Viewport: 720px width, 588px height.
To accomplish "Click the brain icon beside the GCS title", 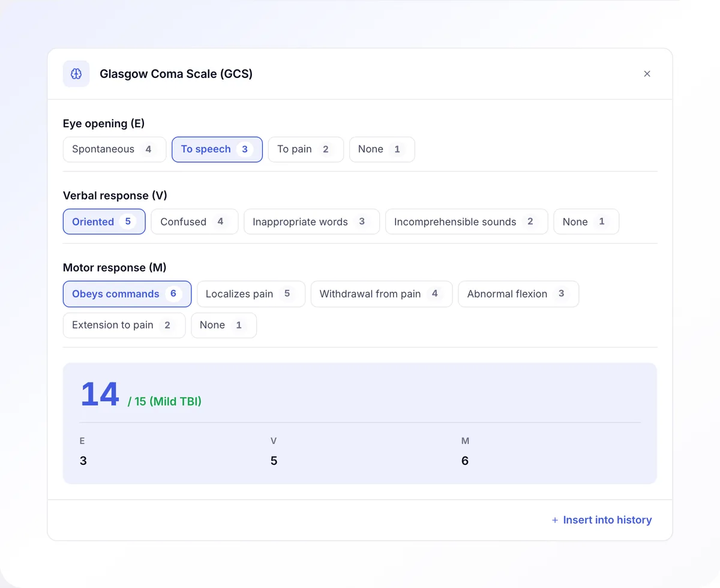I will point(76,74).
